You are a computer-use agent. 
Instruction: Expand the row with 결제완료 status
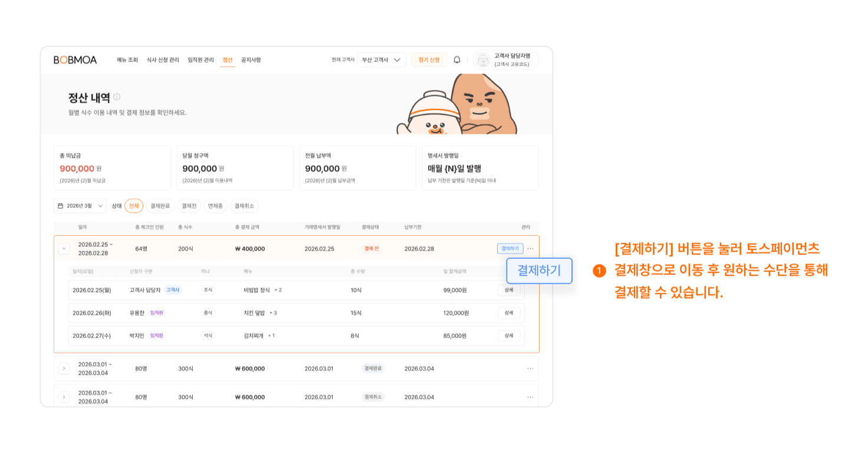(x=64, y=368)
